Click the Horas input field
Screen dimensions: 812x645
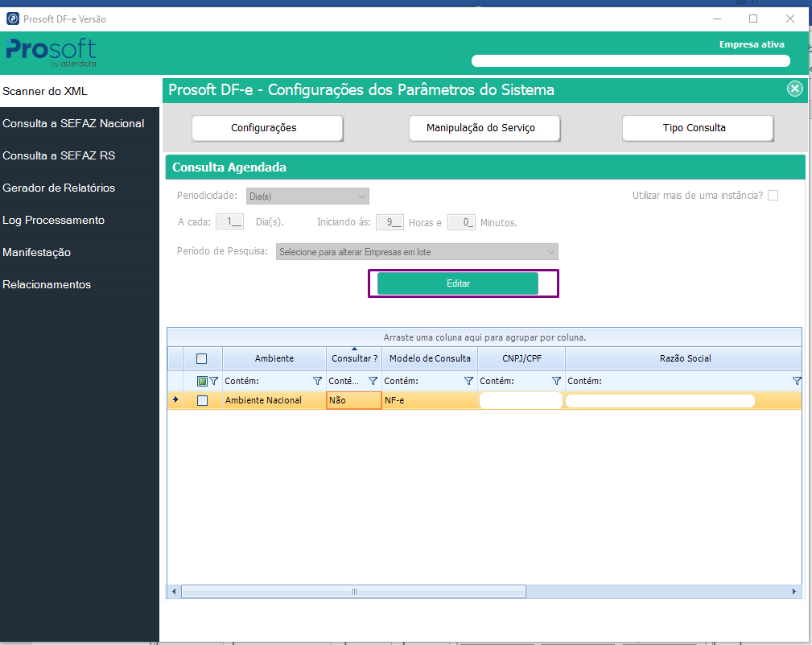coord(390,221)
